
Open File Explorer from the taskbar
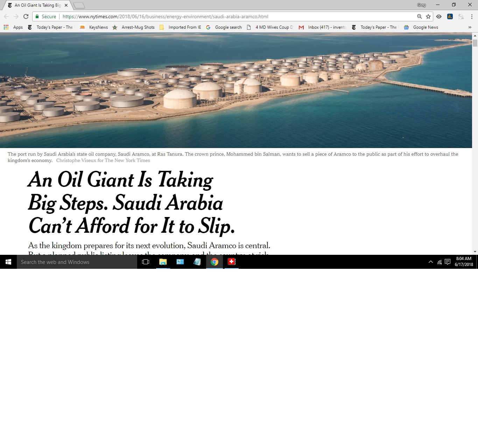(x=163, y=262)
